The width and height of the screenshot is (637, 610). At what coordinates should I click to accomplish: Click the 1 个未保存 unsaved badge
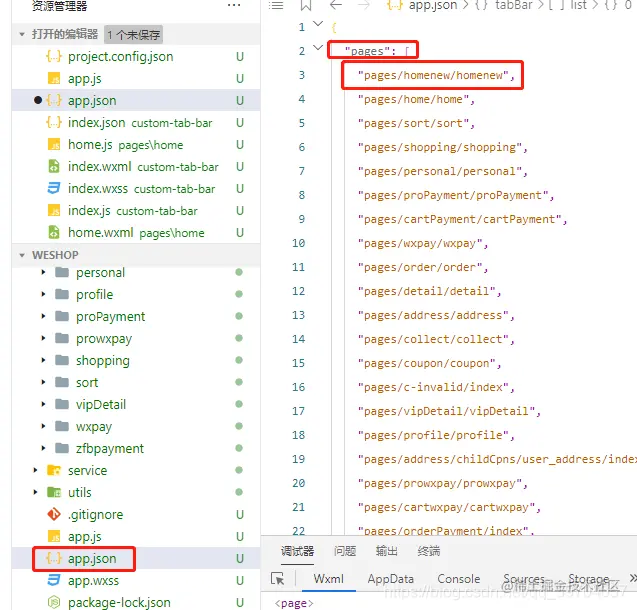(133, 35)
